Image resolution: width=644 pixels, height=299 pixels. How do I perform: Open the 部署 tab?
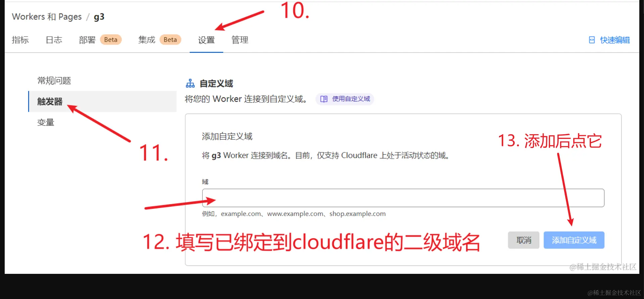click(87, 40)
